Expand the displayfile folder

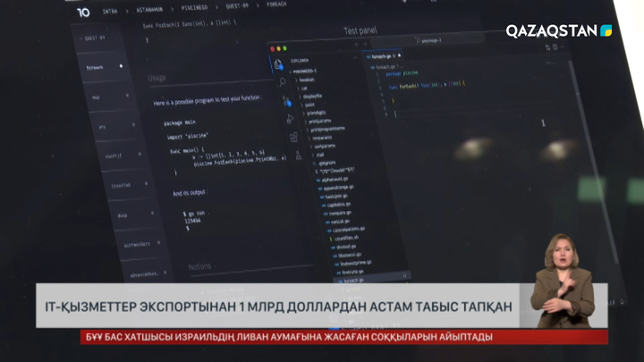coord(311,97)
